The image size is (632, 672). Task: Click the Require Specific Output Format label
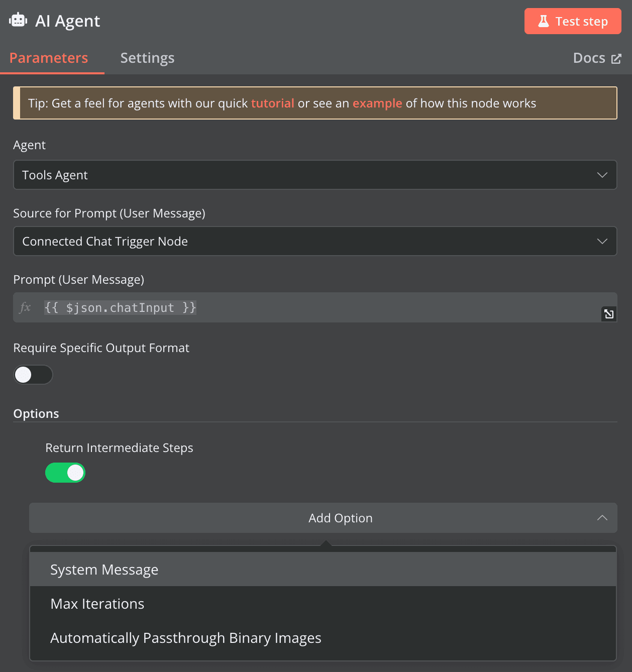[101, 348]
